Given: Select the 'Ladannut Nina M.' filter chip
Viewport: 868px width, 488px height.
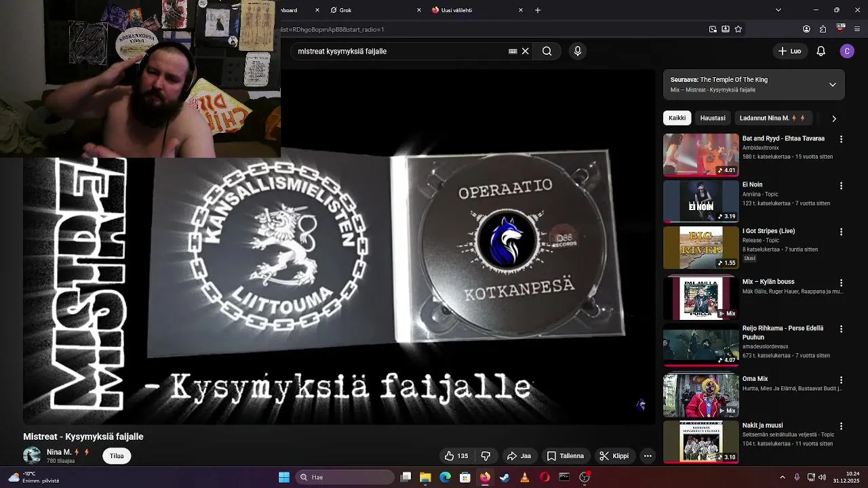Looking at the screenshot, I should pyautogui.click(x=772, y=118).
